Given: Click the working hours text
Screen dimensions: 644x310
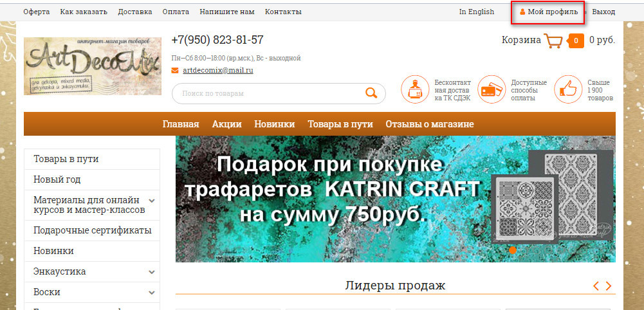Looking at the screenshot, I should coord(236,59).
